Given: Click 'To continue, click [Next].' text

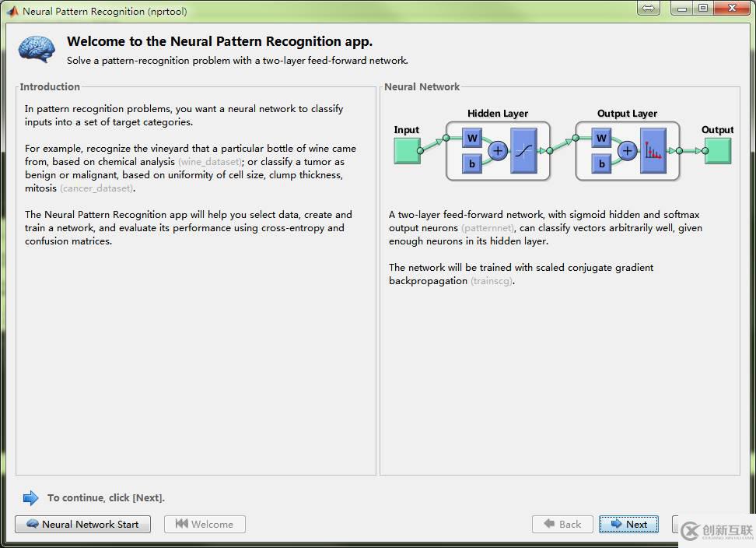Looking at the screenshot, I should (106, 497).
